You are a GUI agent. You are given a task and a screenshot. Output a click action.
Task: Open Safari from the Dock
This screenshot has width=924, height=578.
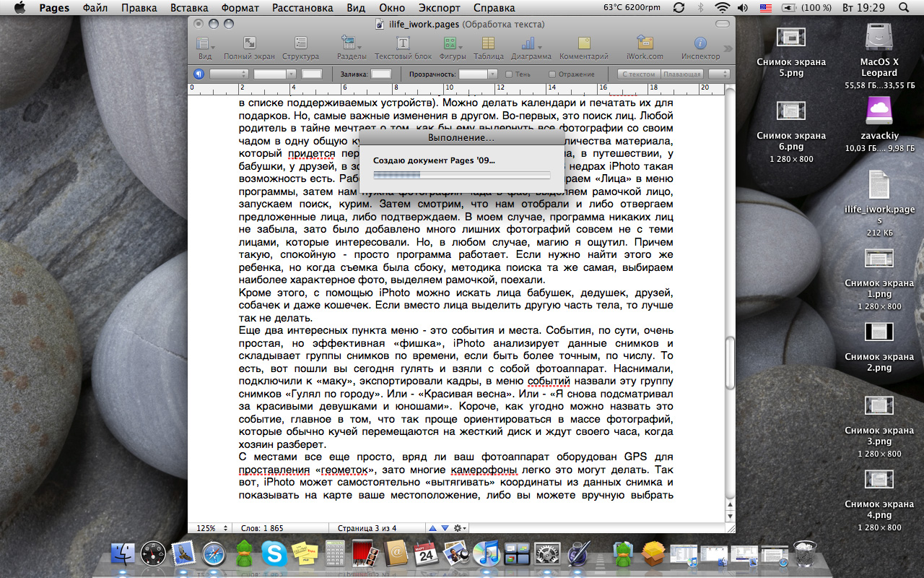click(214, 554)
